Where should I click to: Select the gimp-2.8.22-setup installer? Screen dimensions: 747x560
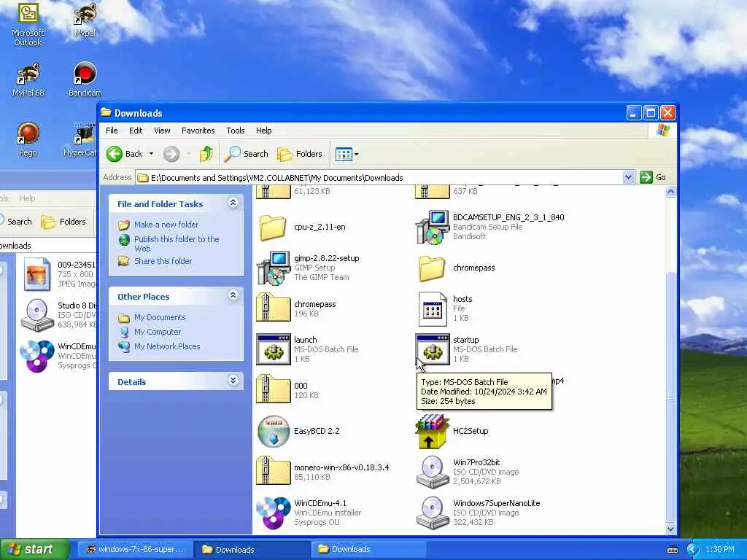pos(309,268)
